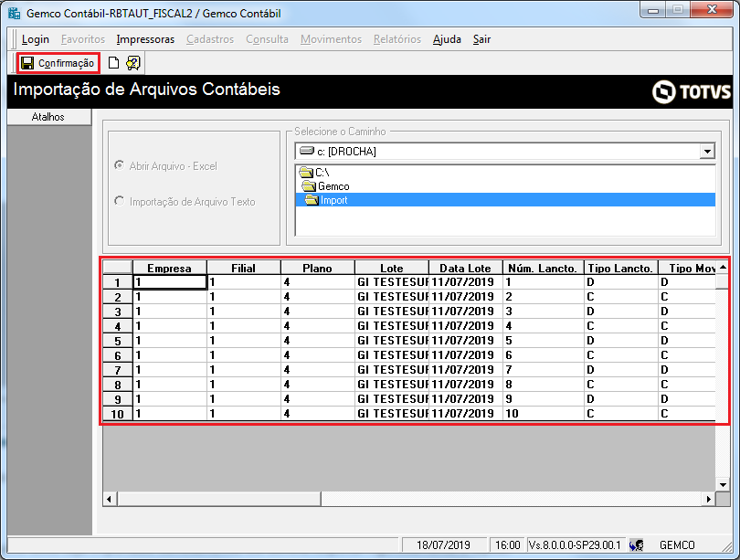Click the Lote column header
This screenshot has height=560, width=740.
coord(392,268)
